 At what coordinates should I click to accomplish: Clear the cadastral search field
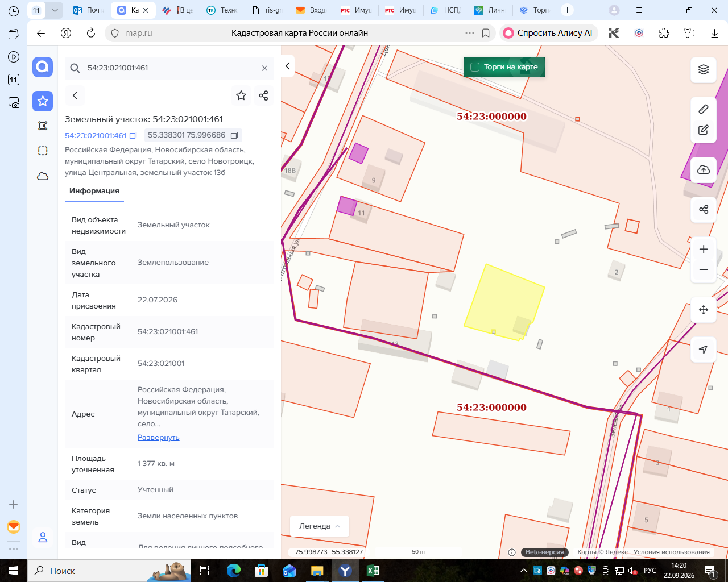pos(264,68)
